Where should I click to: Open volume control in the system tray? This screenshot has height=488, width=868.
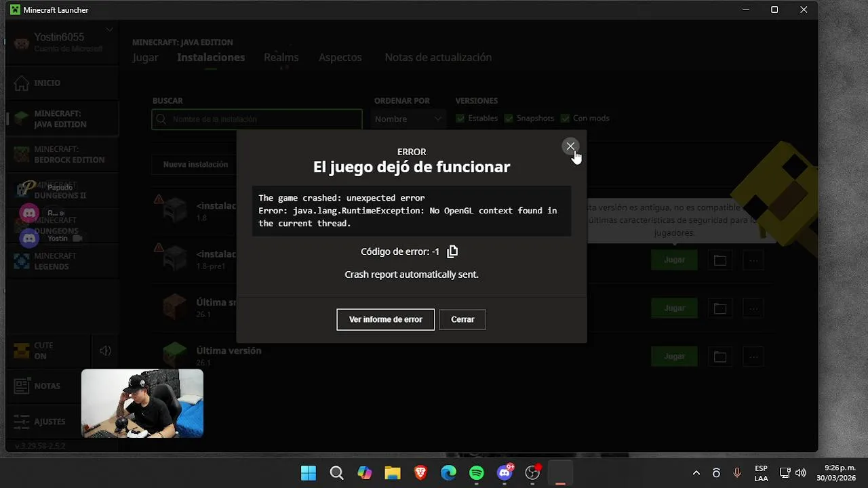click(x=800, y=473)
